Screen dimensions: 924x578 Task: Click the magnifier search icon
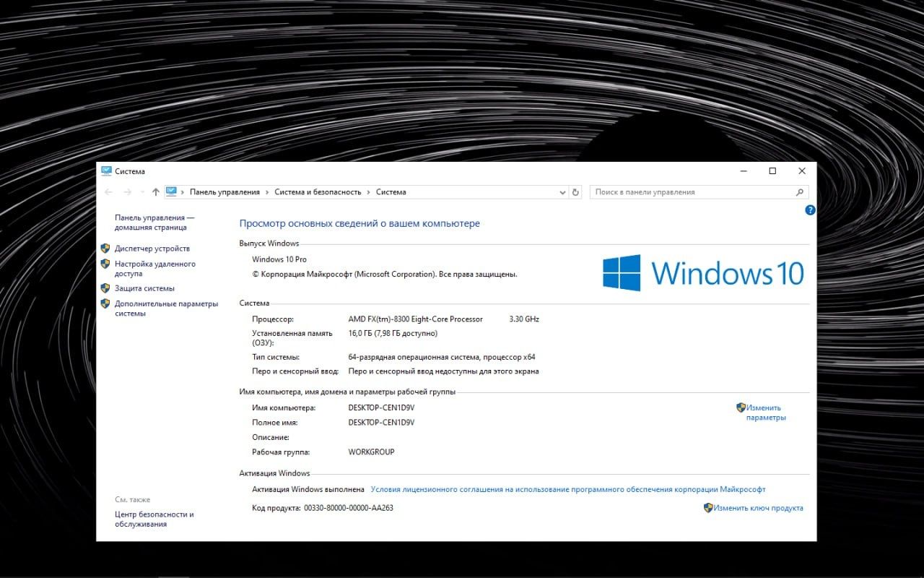point(800,192)
